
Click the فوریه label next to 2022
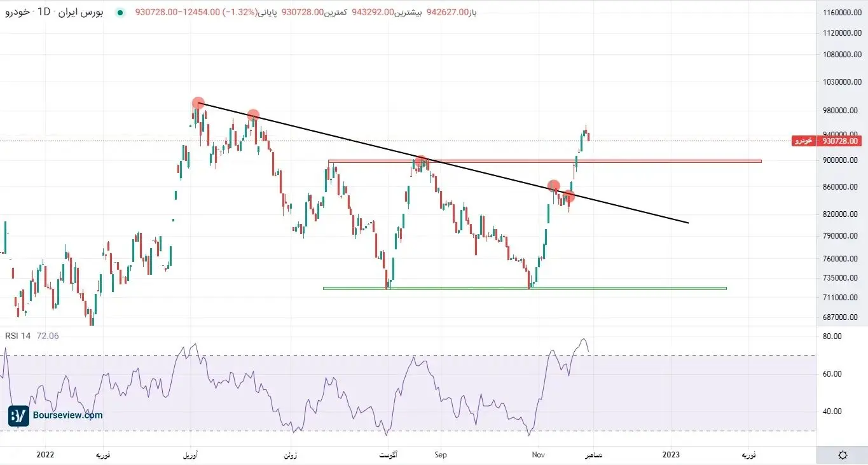click(x=103, y=455)
